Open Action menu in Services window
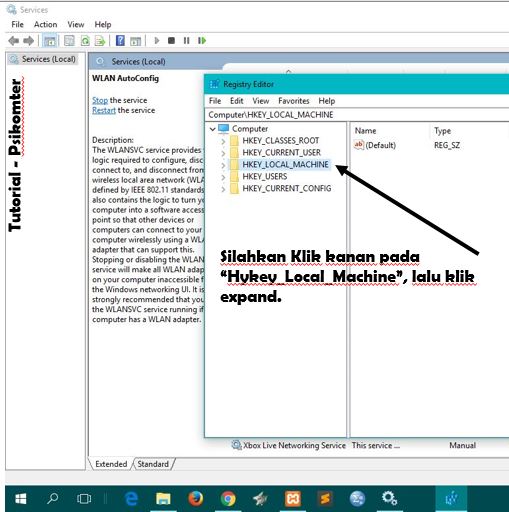 [45, 24]
